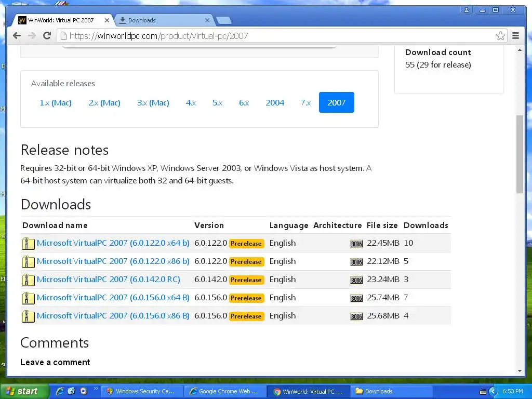Click the 8086 architecture icon in 25.74MB row

[356, 298]
